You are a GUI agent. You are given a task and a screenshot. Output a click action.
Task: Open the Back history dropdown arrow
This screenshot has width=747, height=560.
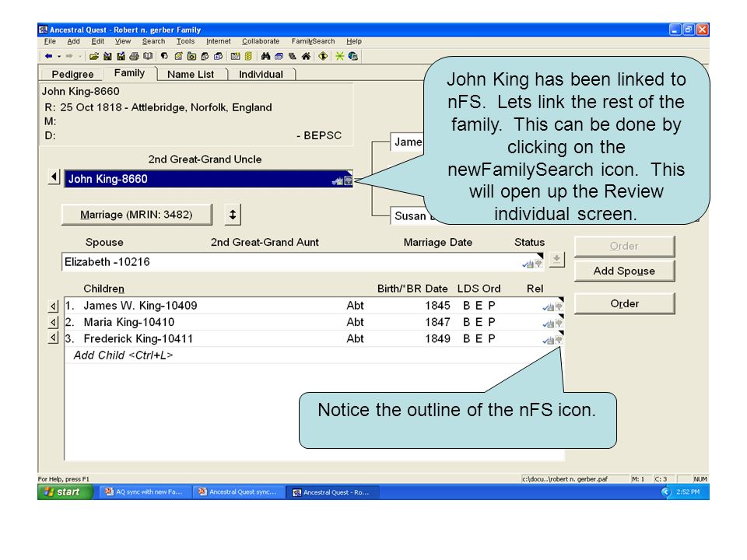pyautogui.click(x=59, y=56)
